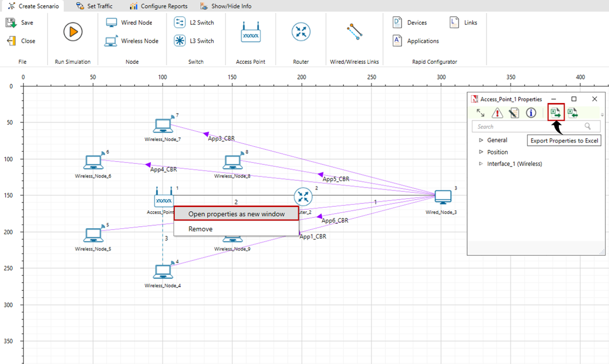This screenshot has height=364, width=609.
Task: Switch to the Set Traffic tab
Action: pos(94,6)
